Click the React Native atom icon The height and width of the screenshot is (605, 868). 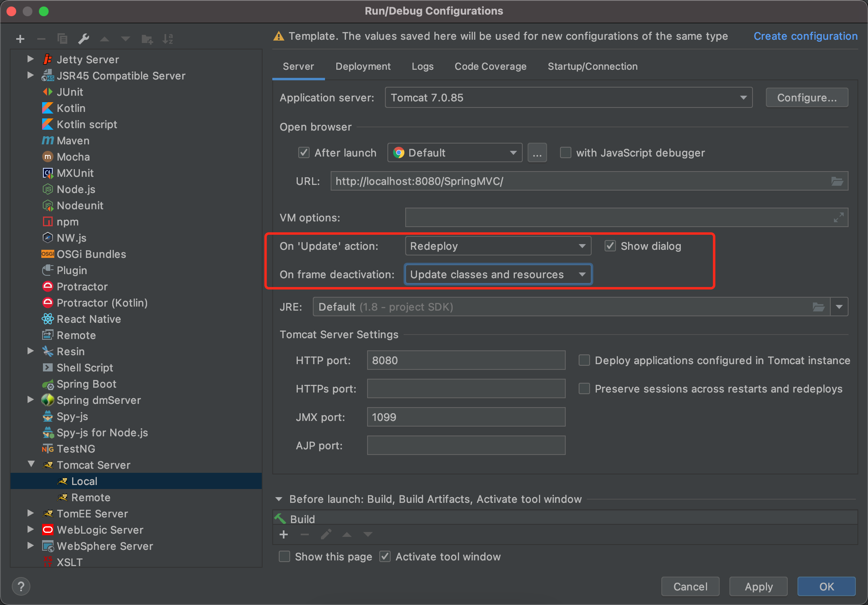pos(47,319)
